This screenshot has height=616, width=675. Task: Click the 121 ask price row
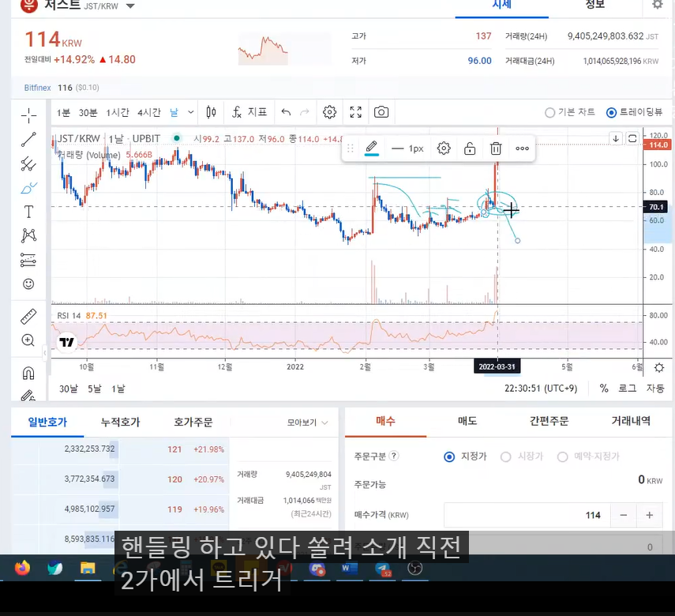(120, 449)
